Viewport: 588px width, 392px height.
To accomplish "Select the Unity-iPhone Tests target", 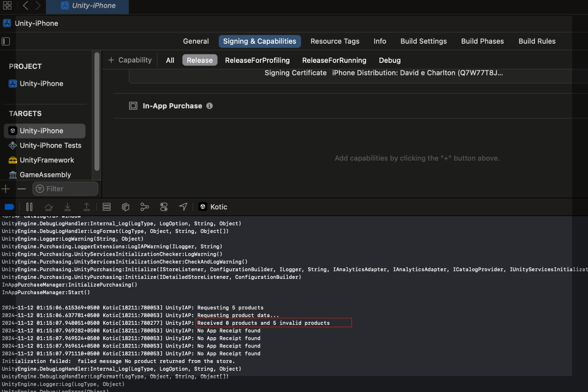I will [44, 145].
